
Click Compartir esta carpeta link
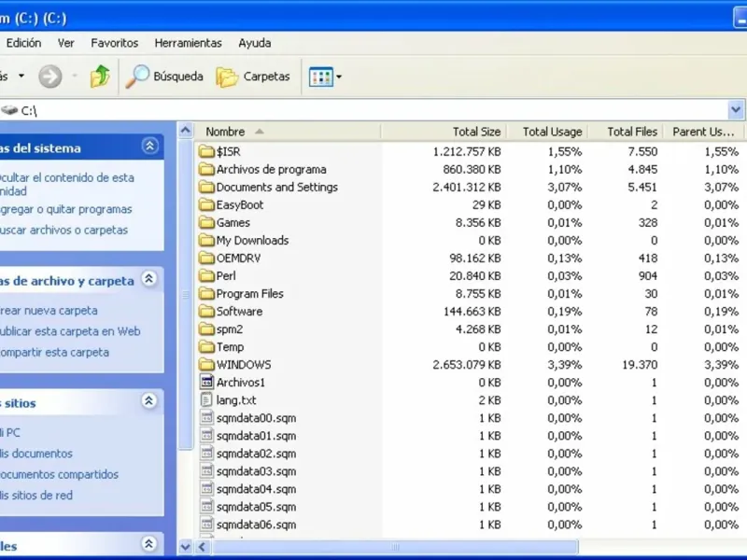(54, 353)
